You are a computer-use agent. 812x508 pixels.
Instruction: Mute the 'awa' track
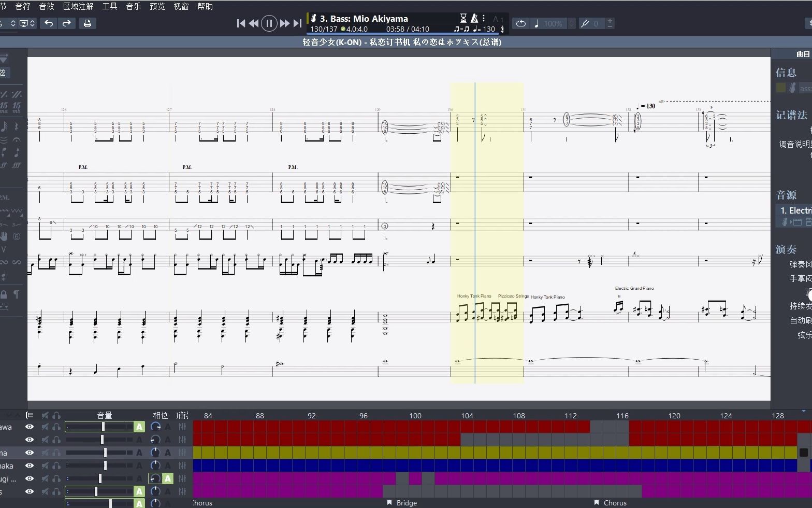pos(45,427)
